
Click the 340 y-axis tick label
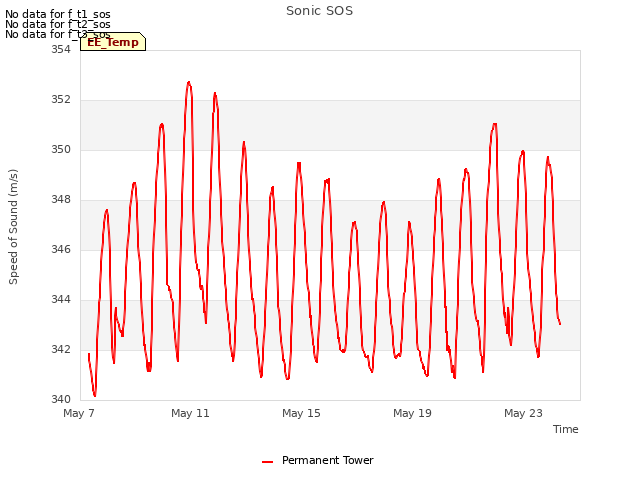(61, 399)
